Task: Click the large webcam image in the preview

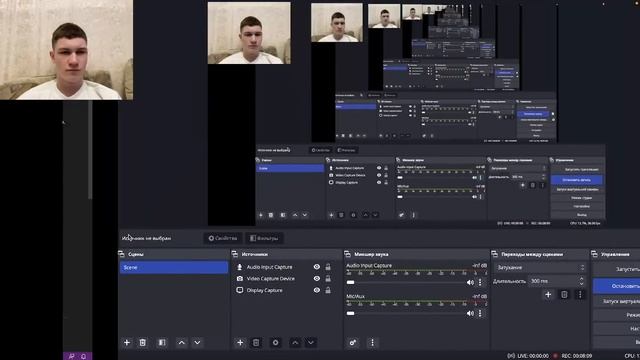Action: point(67,50)
